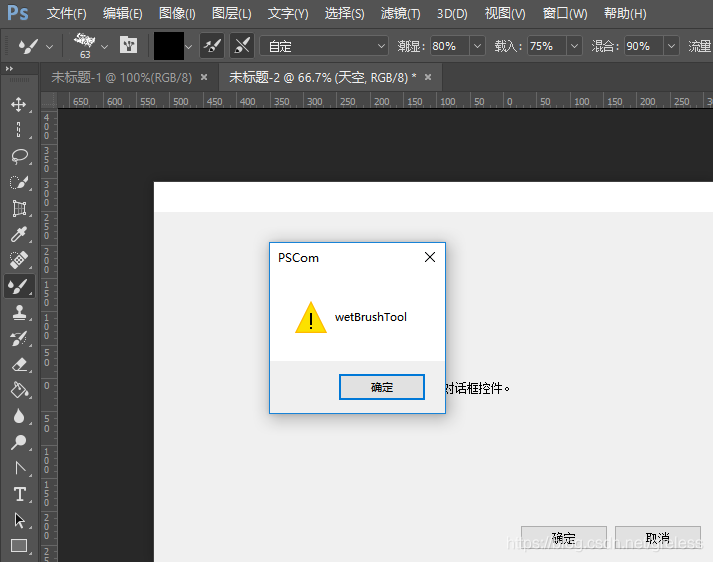Select the Path Selection arrow tool

point(19,520)
